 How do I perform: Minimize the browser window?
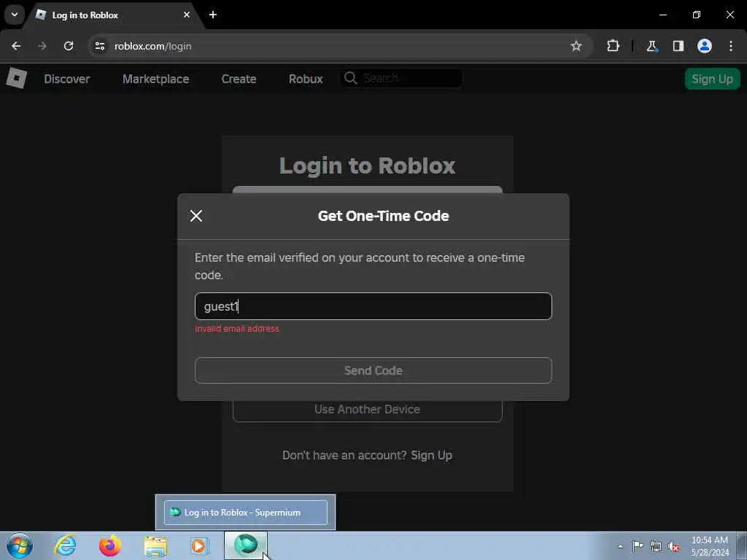click(x=663, y=15)
